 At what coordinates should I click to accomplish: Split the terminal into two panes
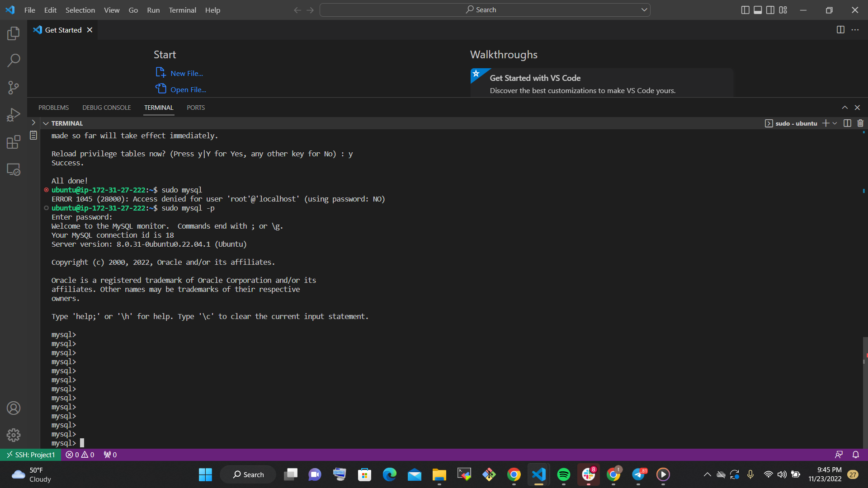[x=847, y=123]
